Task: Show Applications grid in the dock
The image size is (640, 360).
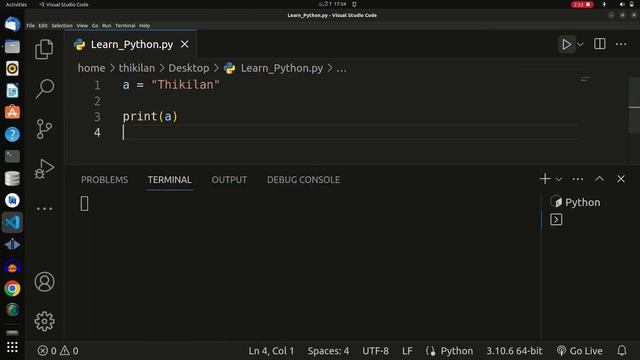Action: pos(12,347)
